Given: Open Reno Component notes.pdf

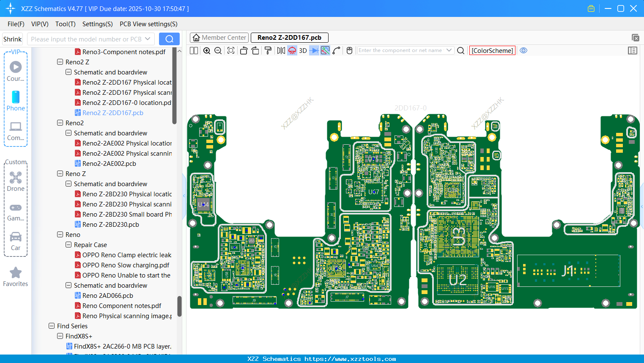Looking at the screenshot, I should (118, 306).
